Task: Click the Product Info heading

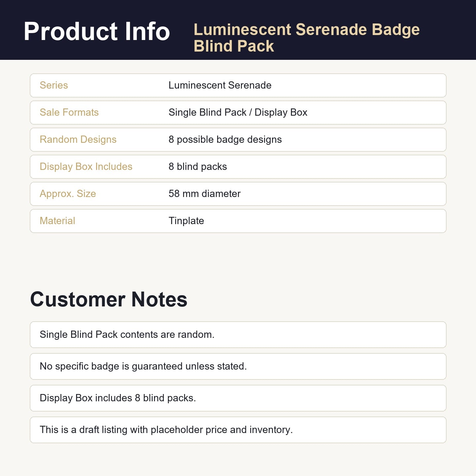Action: (97, 31)
